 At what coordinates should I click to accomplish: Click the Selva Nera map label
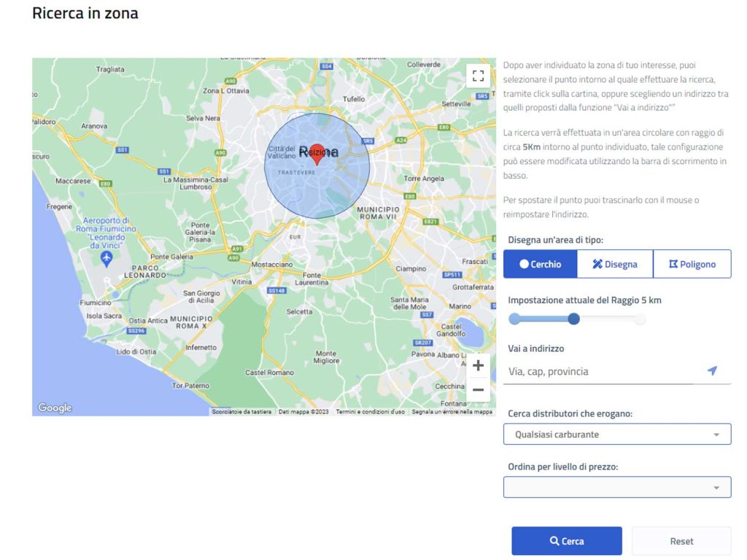[x=203, y=118]
